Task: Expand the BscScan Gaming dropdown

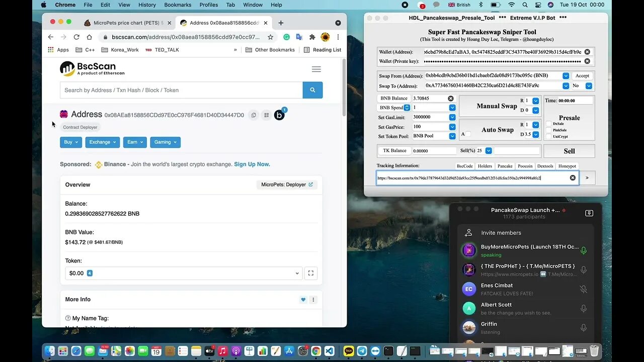Action: click(x=165, y=142)
